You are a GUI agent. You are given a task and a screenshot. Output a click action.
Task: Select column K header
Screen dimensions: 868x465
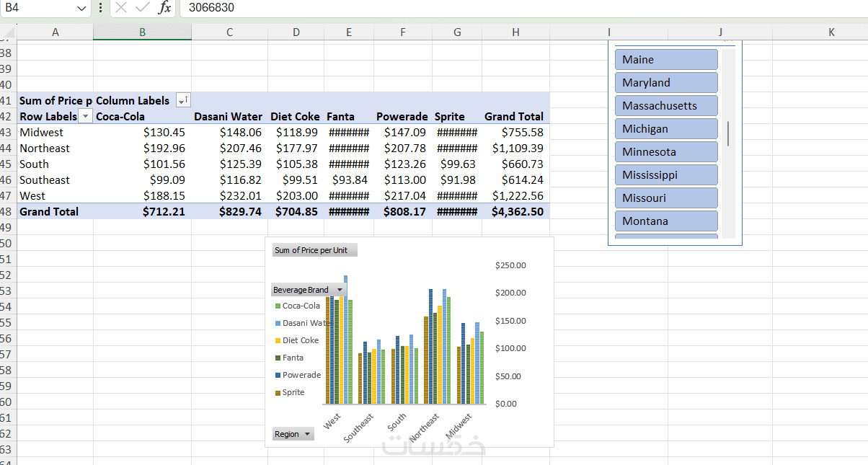(831, 32)
